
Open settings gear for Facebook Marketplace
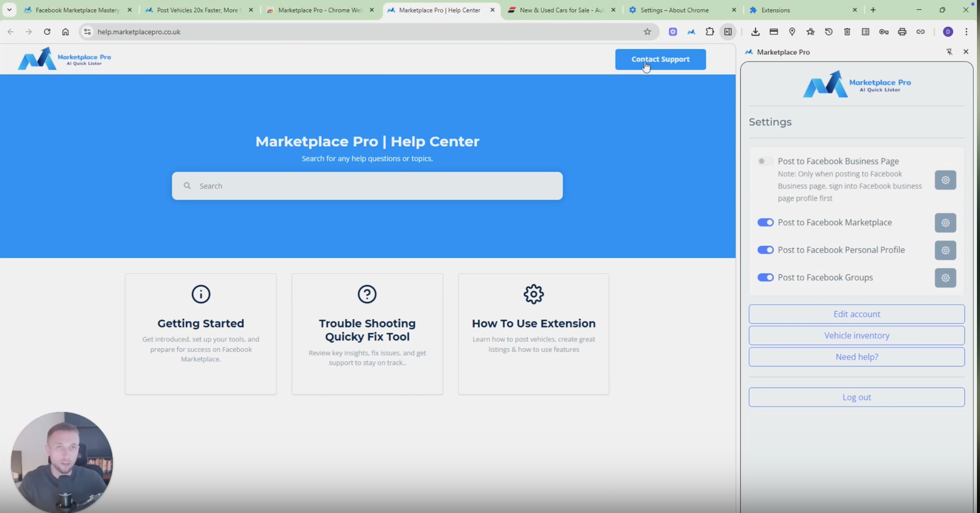coord(945,223)
